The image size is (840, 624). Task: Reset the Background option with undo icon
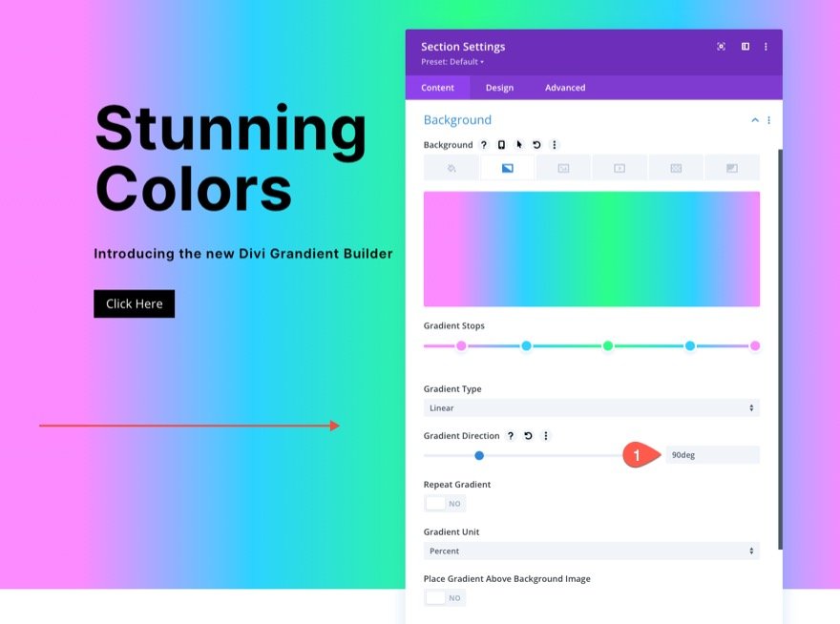[x=536, y=145]
